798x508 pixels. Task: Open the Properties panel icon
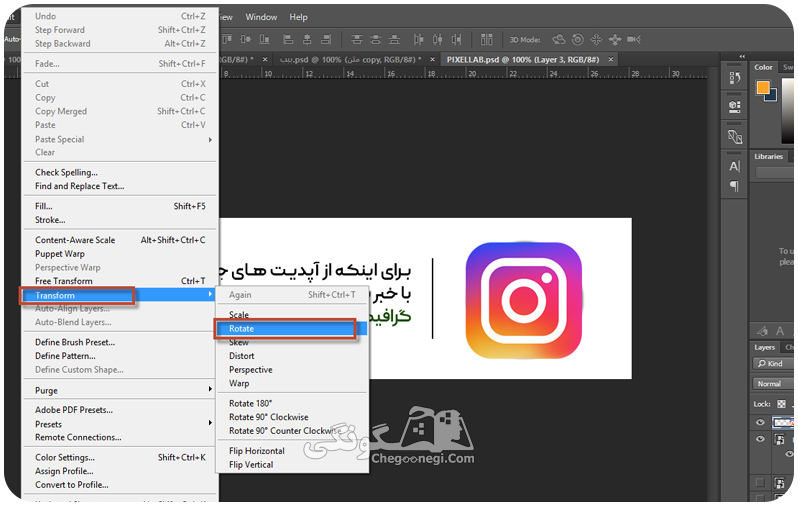734,106
